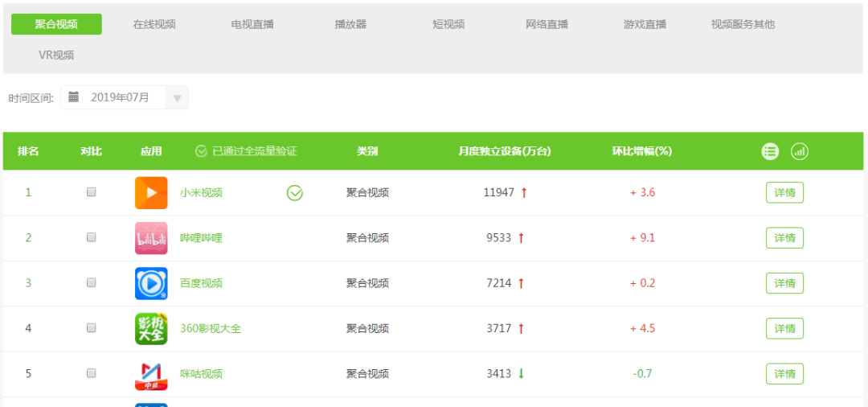Click the value 9533
868x407 pixels.
[x=499, y=238]
